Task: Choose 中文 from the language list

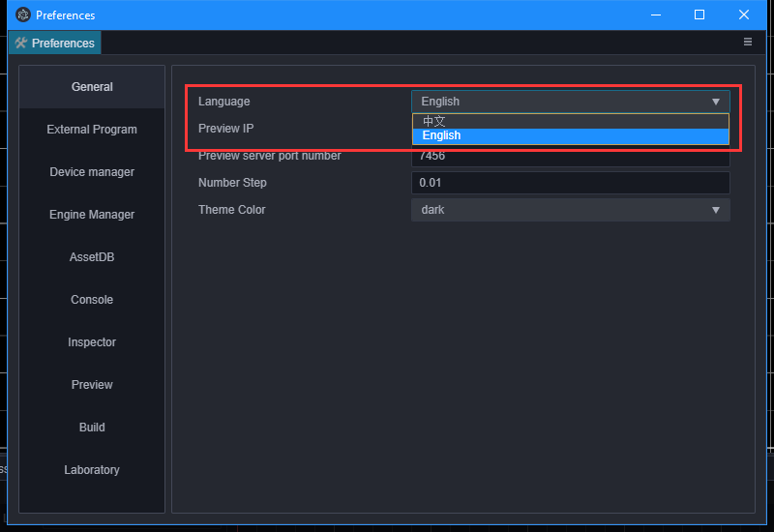Action: pyautogui.click(x=570, y=122)
